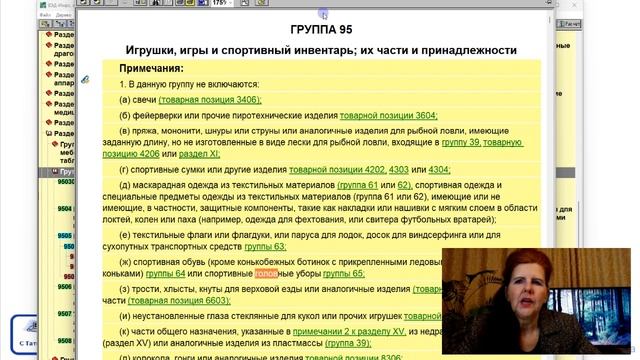
Task: Select tree item 9504
Action: [x=64, y=209]
